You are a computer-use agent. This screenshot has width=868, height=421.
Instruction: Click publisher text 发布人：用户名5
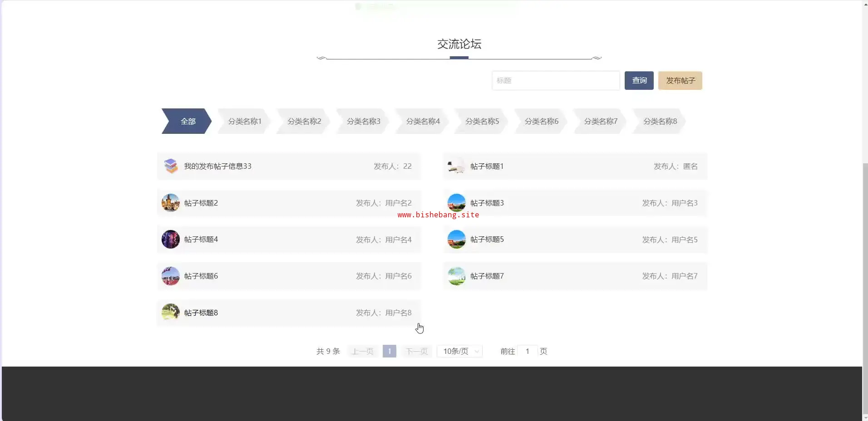tap(670, 240)
